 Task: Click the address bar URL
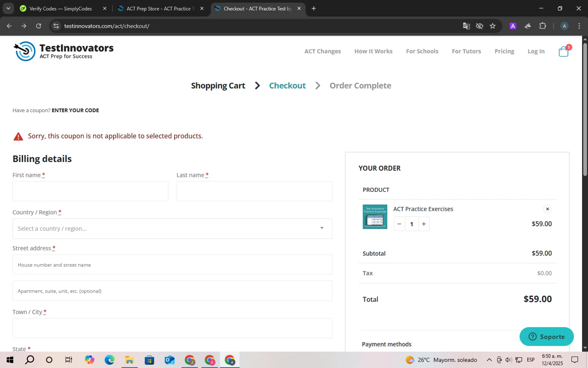click(x=107, y=26)
